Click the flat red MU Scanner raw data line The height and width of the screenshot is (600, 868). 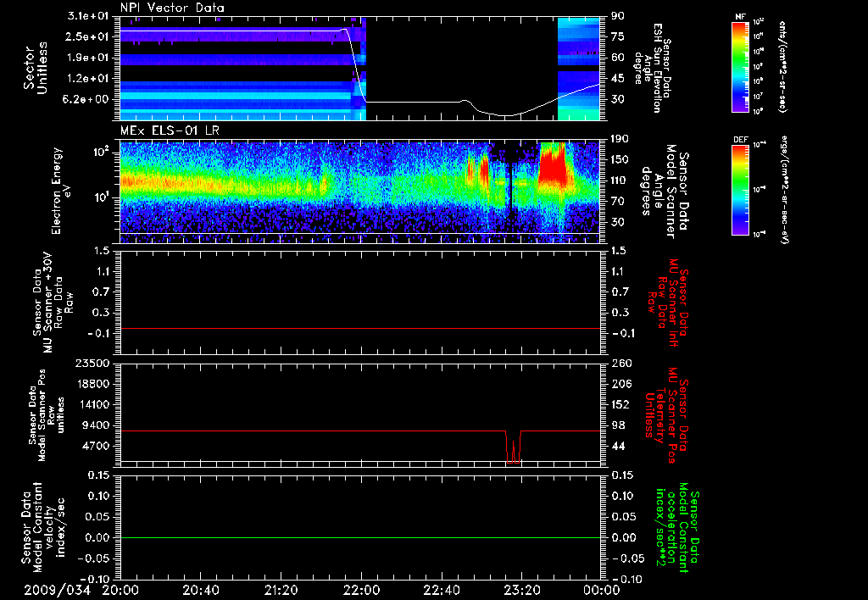click(x=360, y=328)
